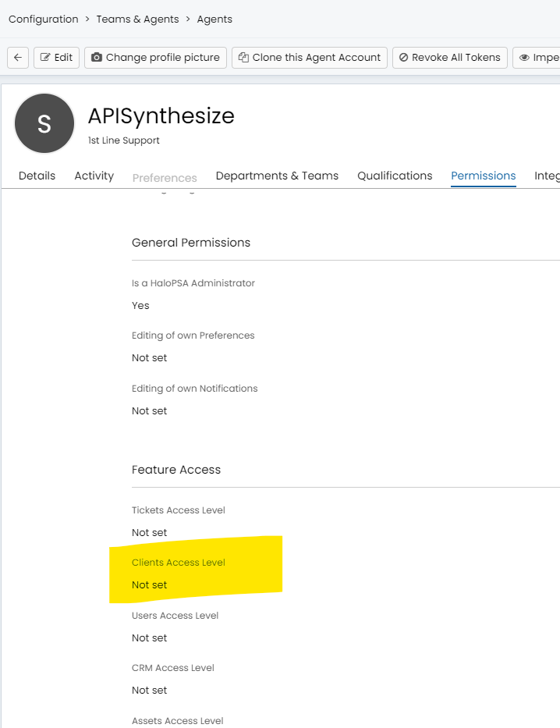
Task: Clone this Agent Account
Action: pyautogui.click(x=310, y=58)
